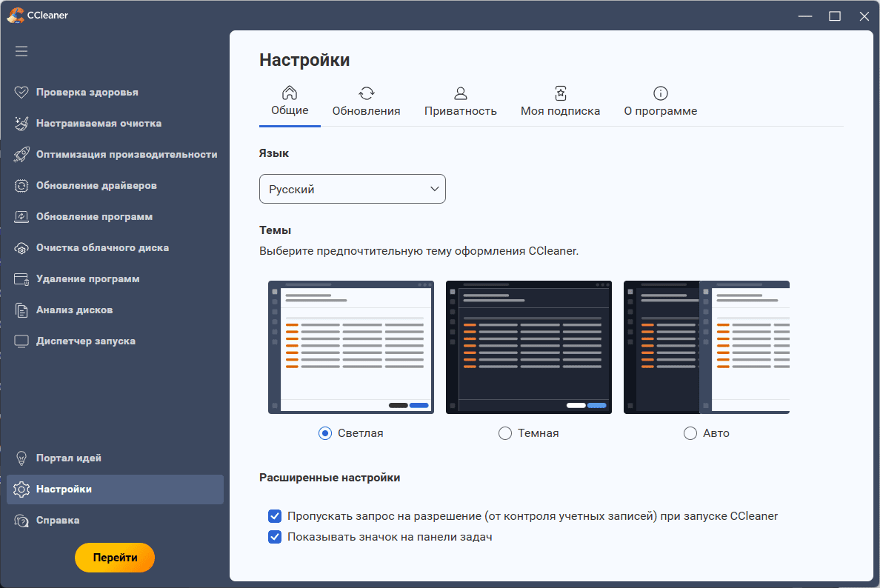Image resolution: width=880 pixels, height=588 pixels.
Task: Click the yellow Перейти button
Action: click(115, 558)
